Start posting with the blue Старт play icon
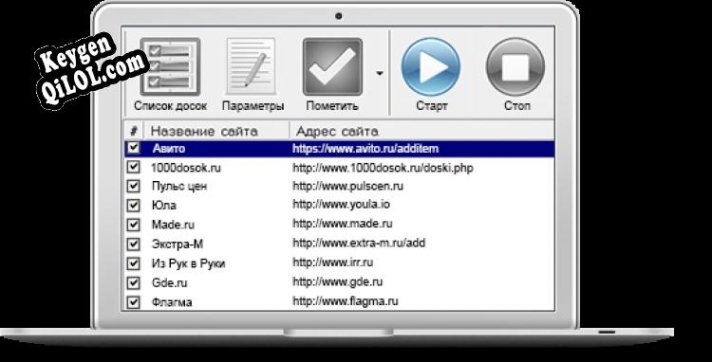712x362 pixels. click(431, 67)
